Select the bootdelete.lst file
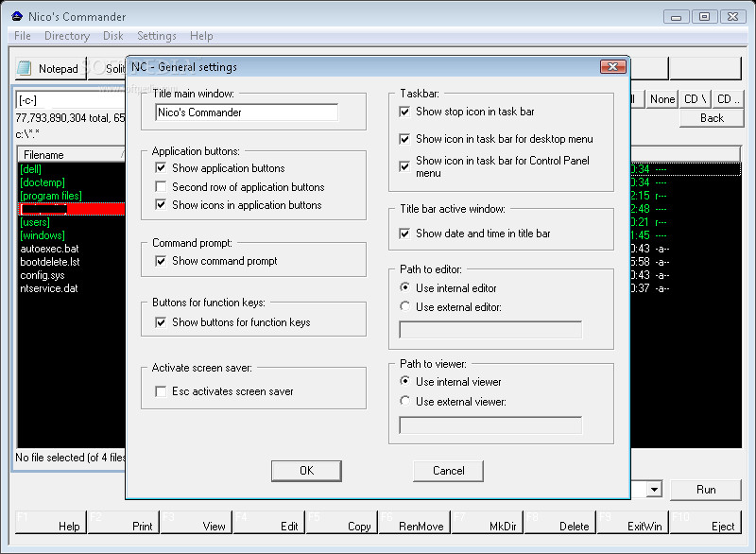Screen dimensions: 756x554 click(x=50, y=262)
